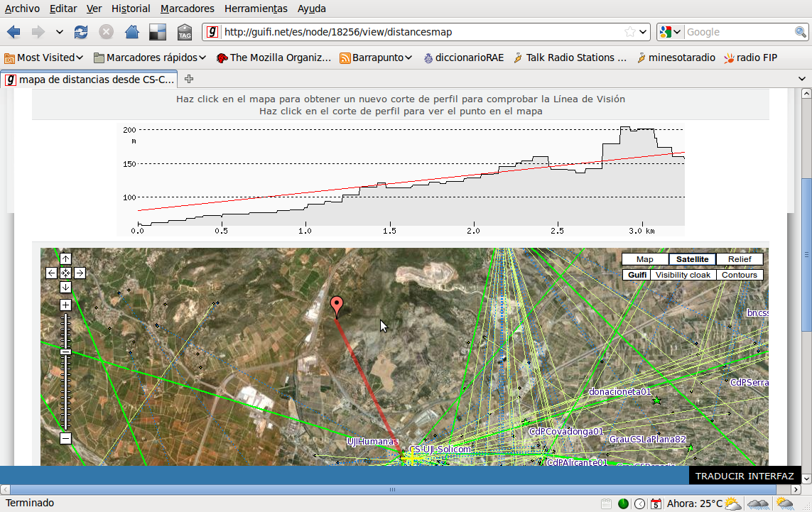This screenshot has height=512, width=812.
Task: Open the Marcadores rápidos folder dropdown
Action: (x=150, y=58)
